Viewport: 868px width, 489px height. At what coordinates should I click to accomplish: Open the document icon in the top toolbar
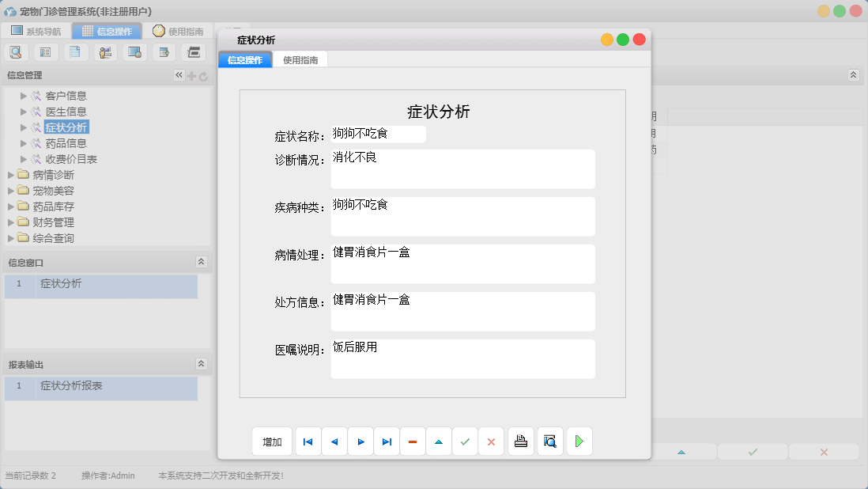coord(75,51)
